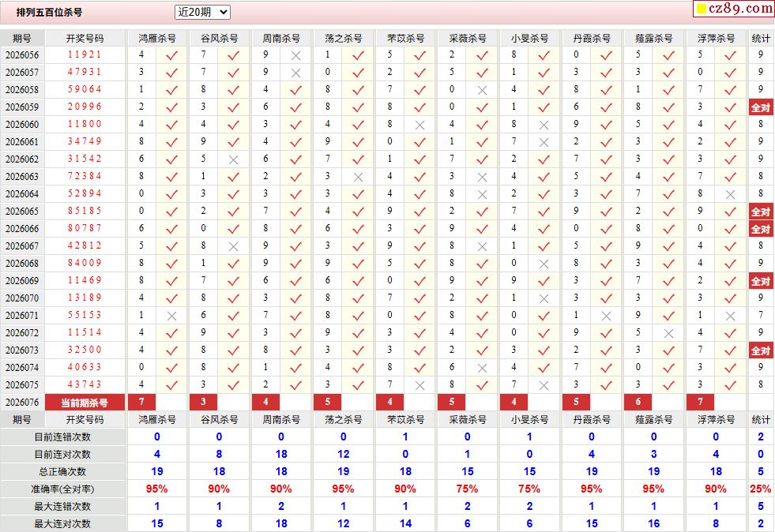Click the X mark for 鸿雁杀号 in row 2026071
775x532 pixels.
tap(171, 316)
